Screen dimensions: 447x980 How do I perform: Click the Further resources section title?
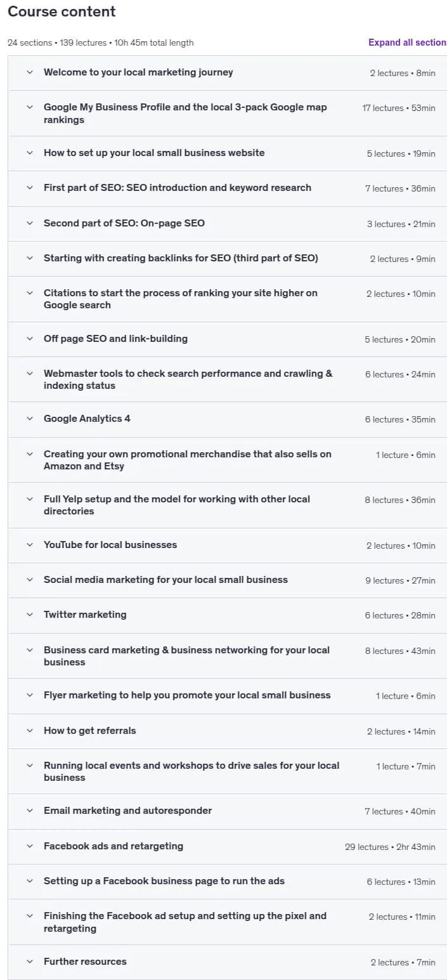pyautogui.click(x=85, y=962)
